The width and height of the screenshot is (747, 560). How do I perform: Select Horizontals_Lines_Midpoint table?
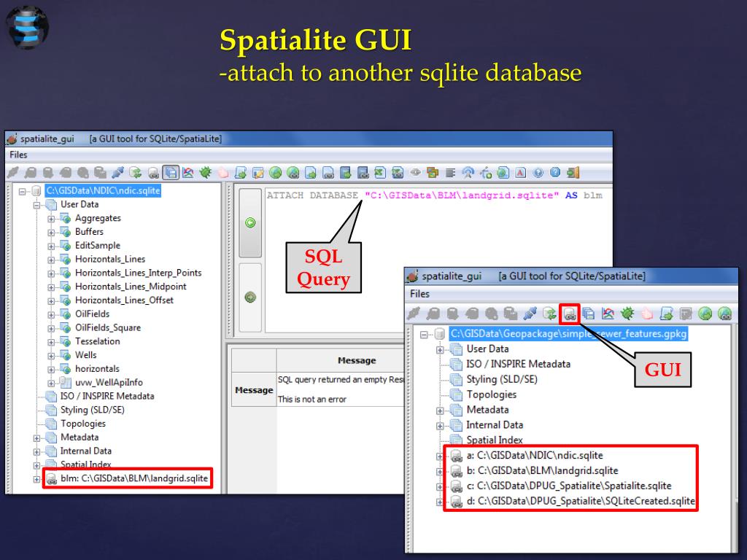click(x=131, y=287)
